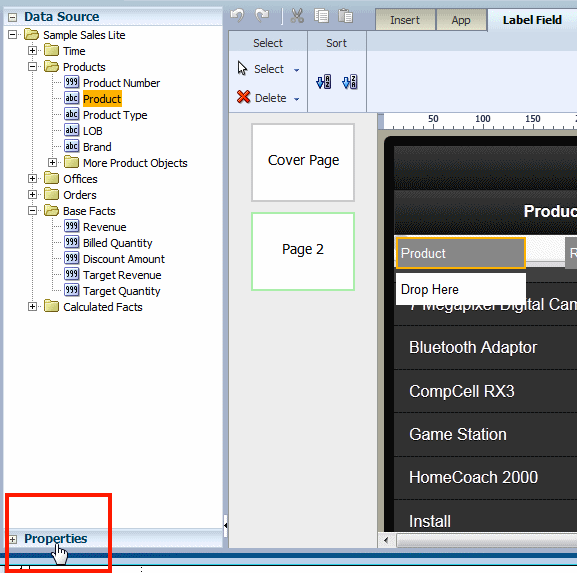Click the Time folder icon
The image size is (577, 573).
pos(51,50)
